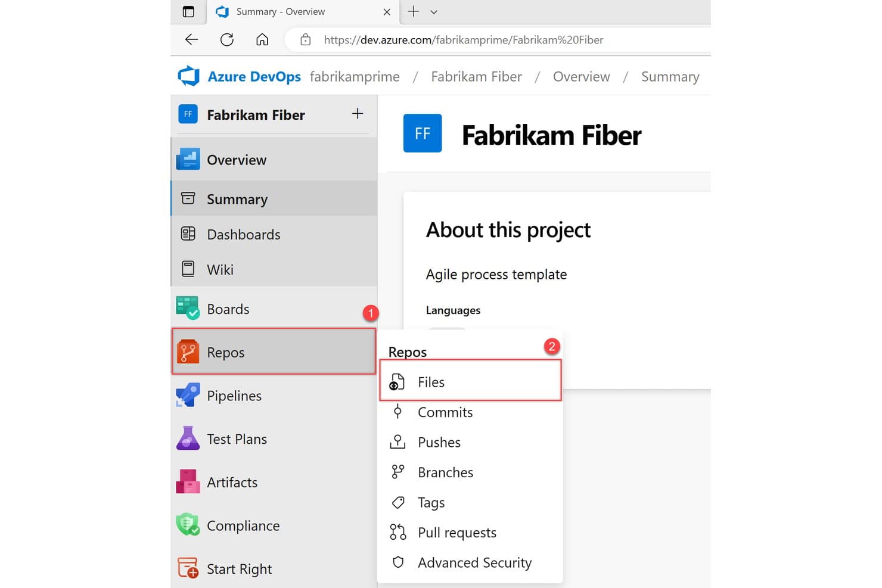Open the Artifacts package icon
This screenshot has height=588, width=882.
click(188, 482)
